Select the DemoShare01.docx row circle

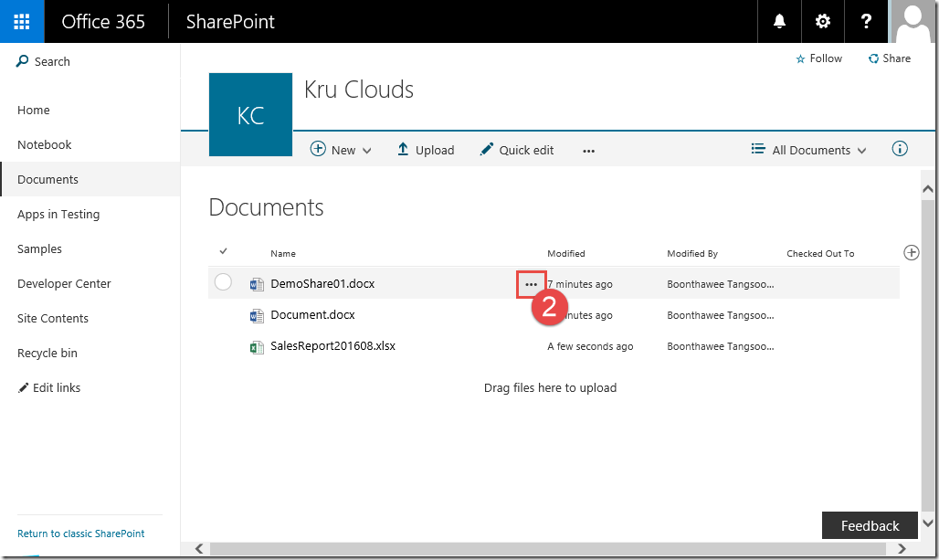tap(223, 281)
